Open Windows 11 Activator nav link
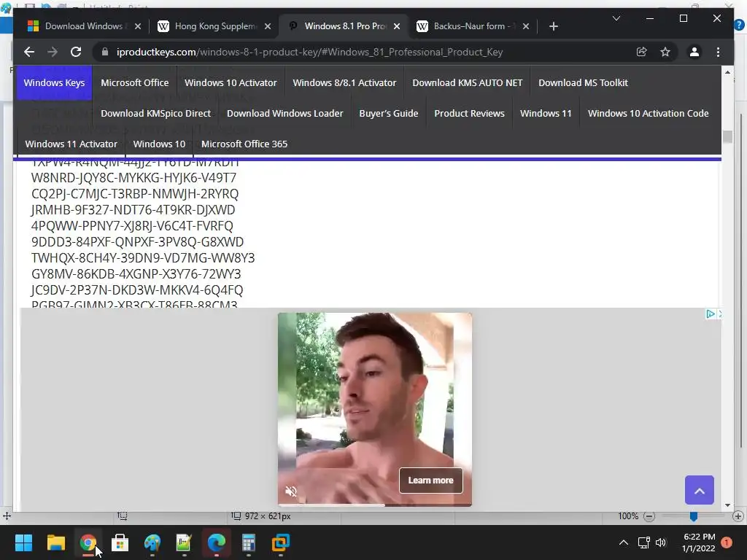The width and height of the screenshot is (747, 560). pyautogui.click(x=71, y=144)
